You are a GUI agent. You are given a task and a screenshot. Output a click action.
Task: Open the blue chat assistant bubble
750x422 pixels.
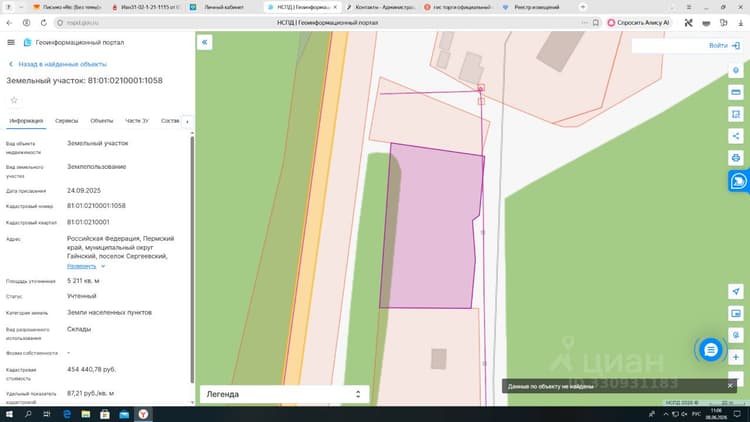(710, 350)
